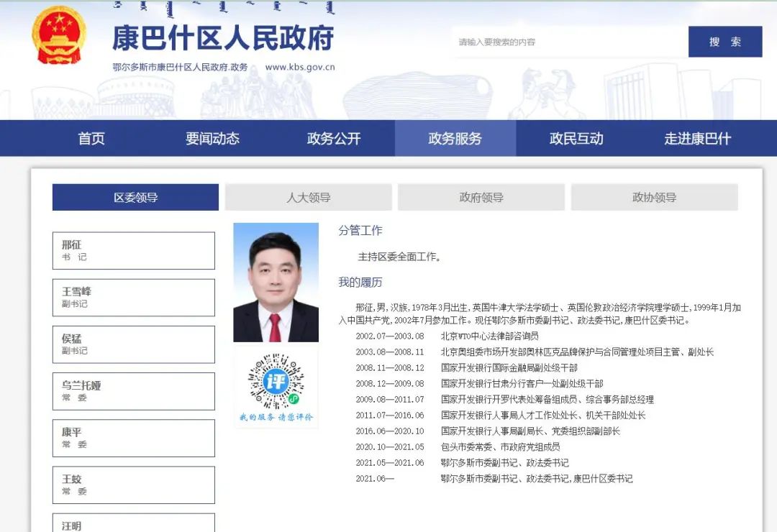This screenshot has height=532, width=777.
Task: Click the www.kbs.gov.cn site address
Action: pos(300,68)
